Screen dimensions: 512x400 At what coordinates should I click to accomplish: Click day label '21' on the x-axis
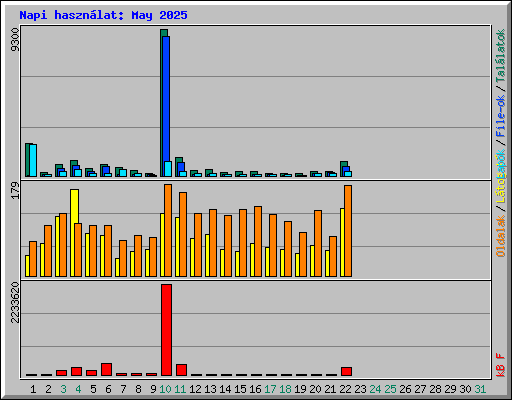[x=330, y=389]
